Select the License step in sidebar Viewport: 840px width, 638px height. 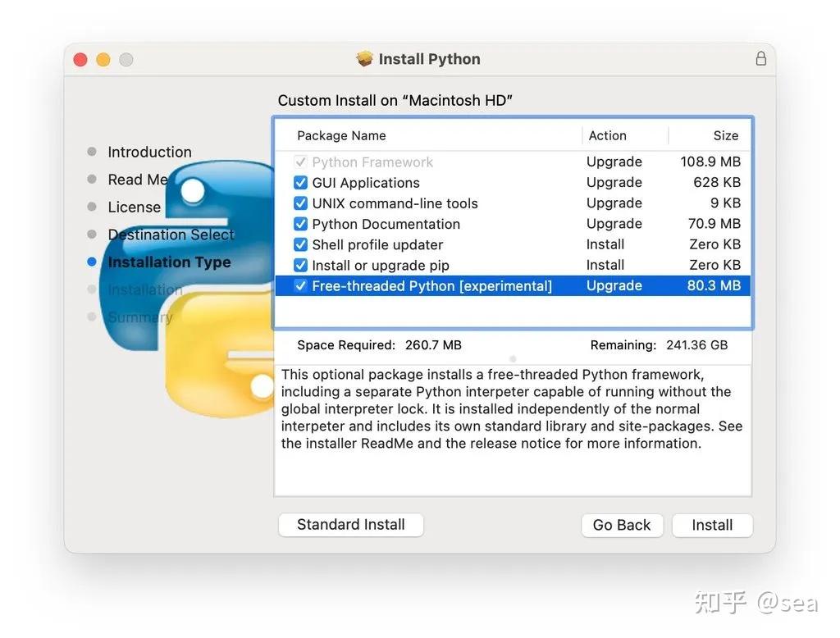coord(134,207)
